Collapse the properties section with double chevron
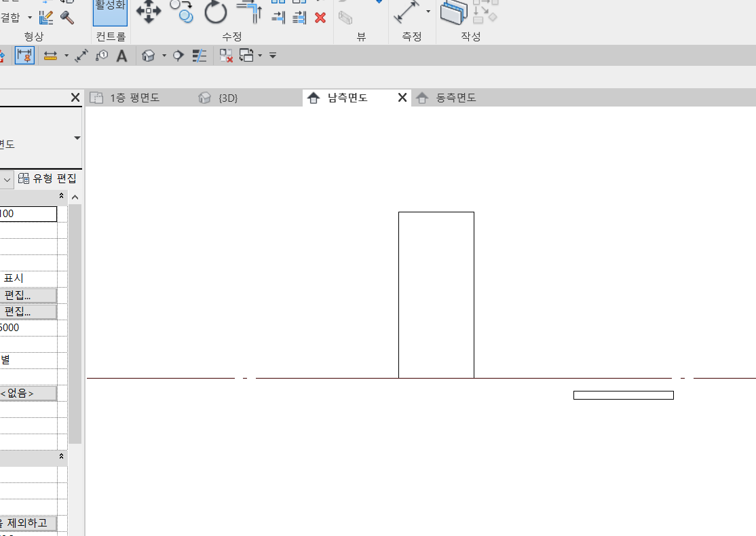 (x=62, y=196)
